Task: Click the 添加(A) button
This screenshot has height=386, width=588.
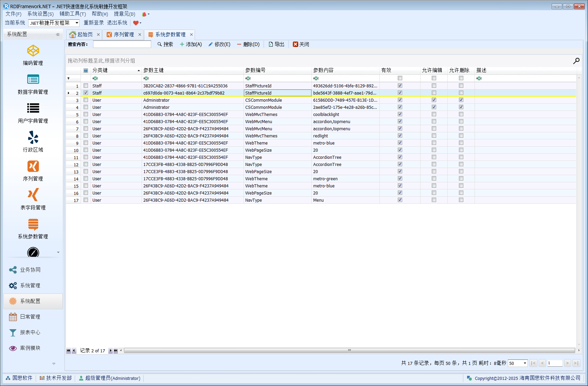Action: coord(191,45)
